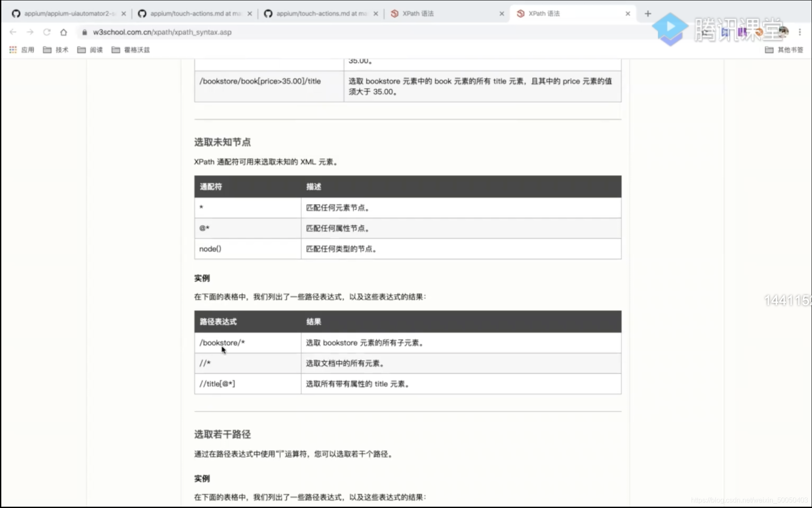The width and height of the screenshot is (812, 508).
Task: Click the forward navigation arrow
Action: tap(30, 32)
